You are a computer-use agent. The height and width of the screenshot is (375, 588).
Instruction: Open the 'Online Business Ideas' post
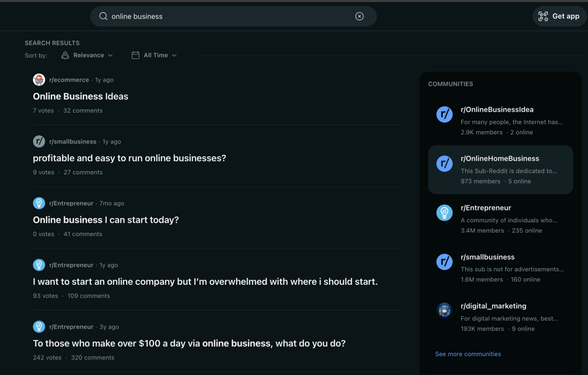coord(81,96)
